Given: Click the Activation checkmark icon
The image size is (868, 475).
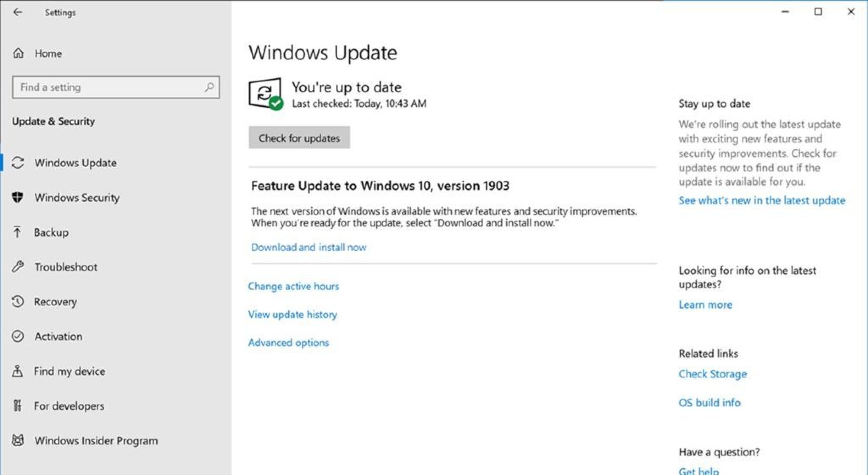Looking at the screenshot, I should point(18,336).
